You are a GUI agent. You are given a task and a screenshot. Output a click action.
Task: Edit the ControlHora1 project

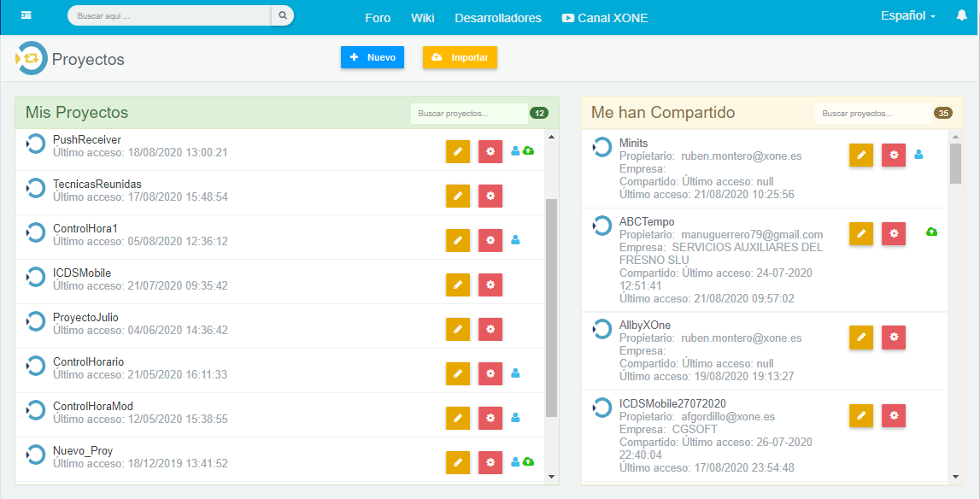point(457,240)
